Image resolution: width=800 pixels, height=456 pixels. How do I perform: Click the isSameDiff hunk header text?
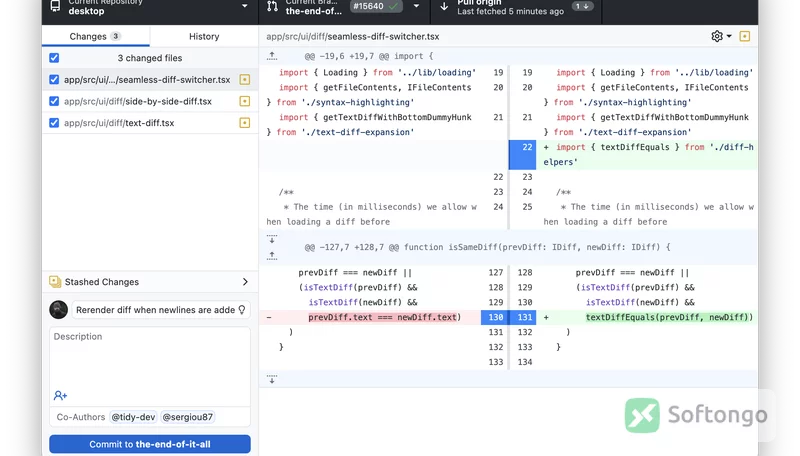487,247
